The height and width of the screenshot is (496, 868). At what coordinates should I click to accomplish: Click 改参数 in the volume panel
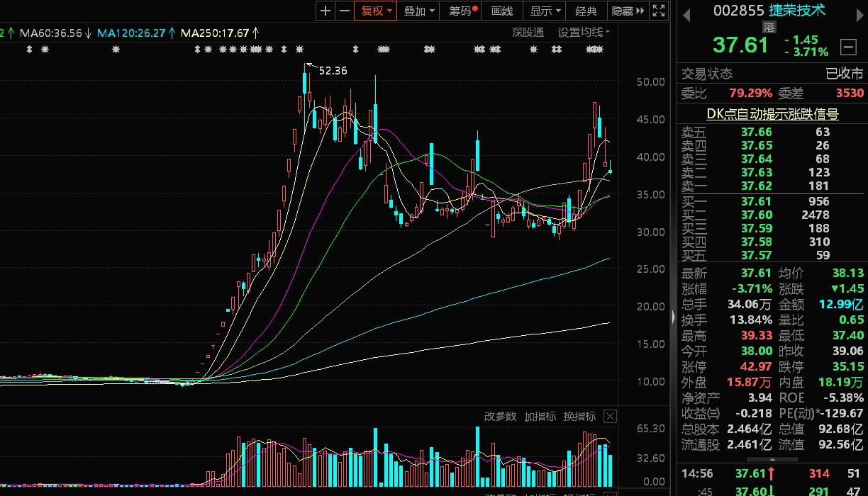pos(500,416)
